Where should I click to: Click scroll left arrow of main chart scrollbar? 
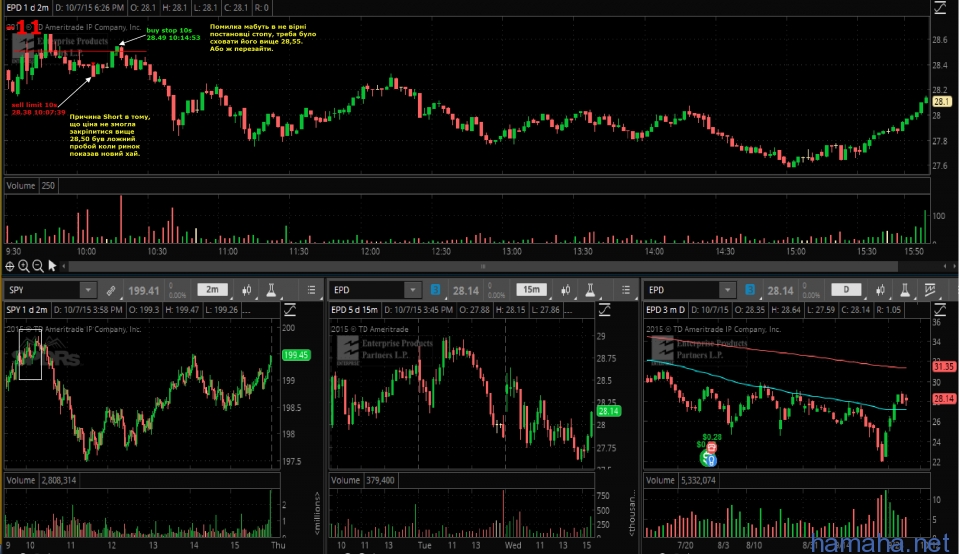click(x=64, y=266)
